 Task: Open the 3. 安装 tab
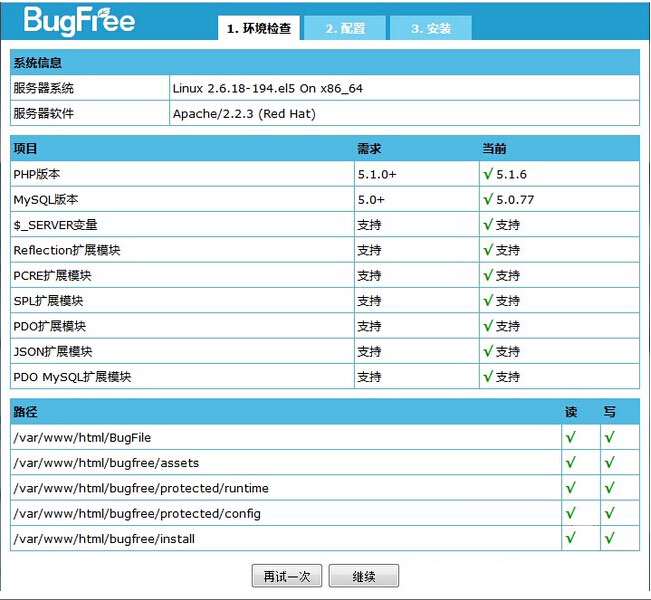coord(431,29)
